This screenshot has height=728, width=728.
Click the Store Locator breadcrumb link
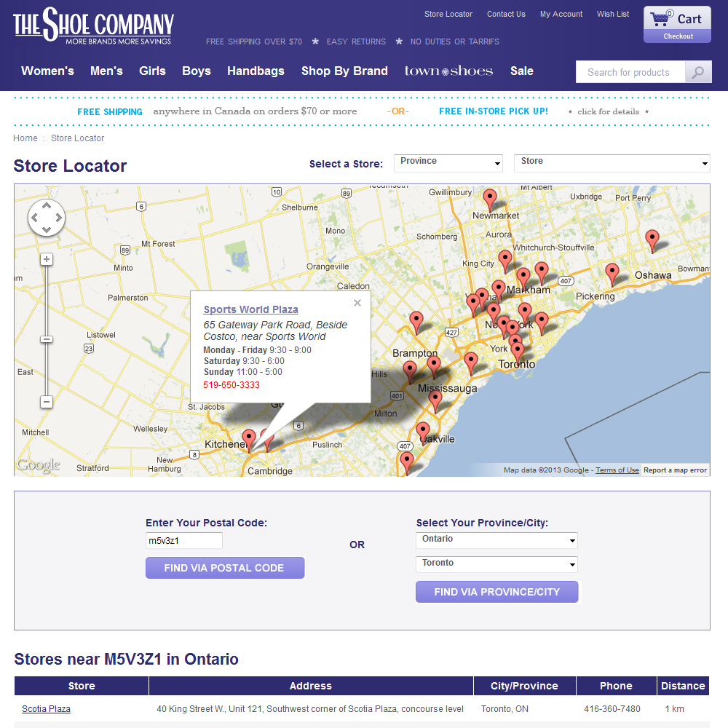click(x=78, y=138)
